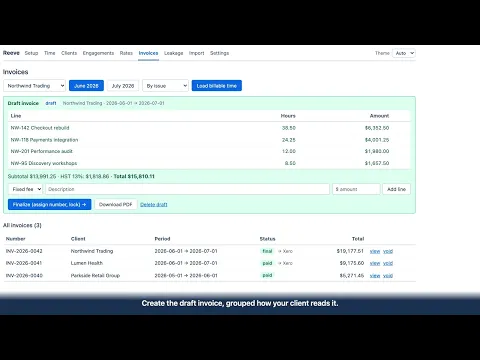
Task: Click paid badge in Lumen Health row
Action: tap(267, 263)
